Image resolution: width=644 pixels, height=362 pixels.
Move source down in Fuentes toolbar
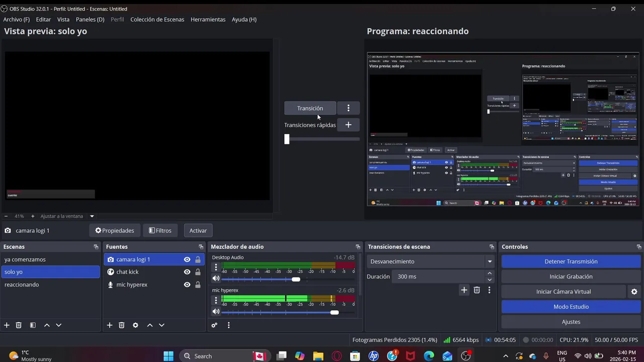pyautogui.click(x=162, y=325)
